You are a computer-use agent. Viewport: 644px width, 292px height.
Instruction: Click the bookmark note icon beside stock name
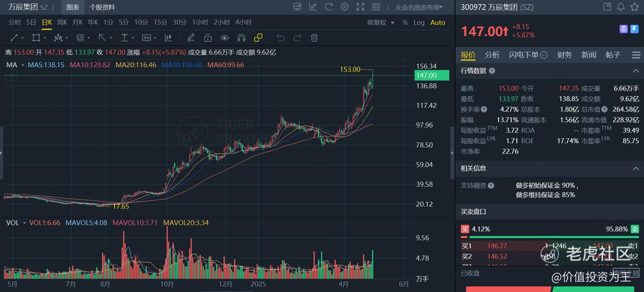pyautogui.click(x=607, y=7)
